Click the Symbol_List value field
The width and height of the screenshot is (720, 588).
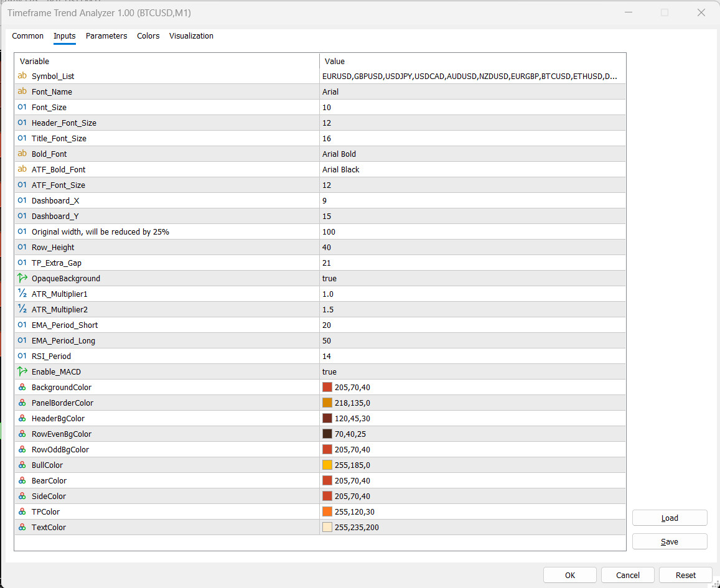point(472,76)
